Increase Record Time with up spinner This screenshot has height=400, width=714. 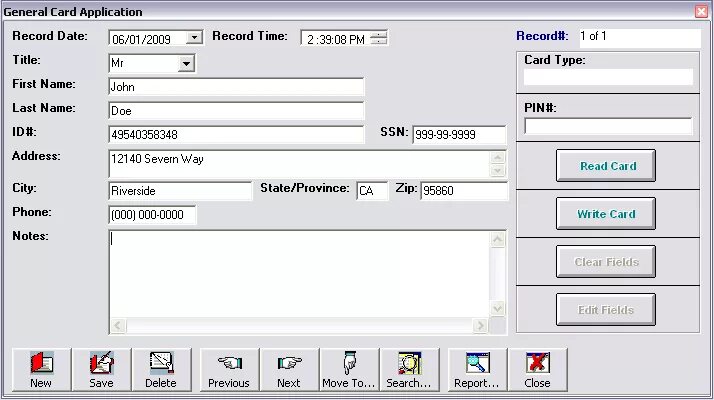click(x=379, y=35)
